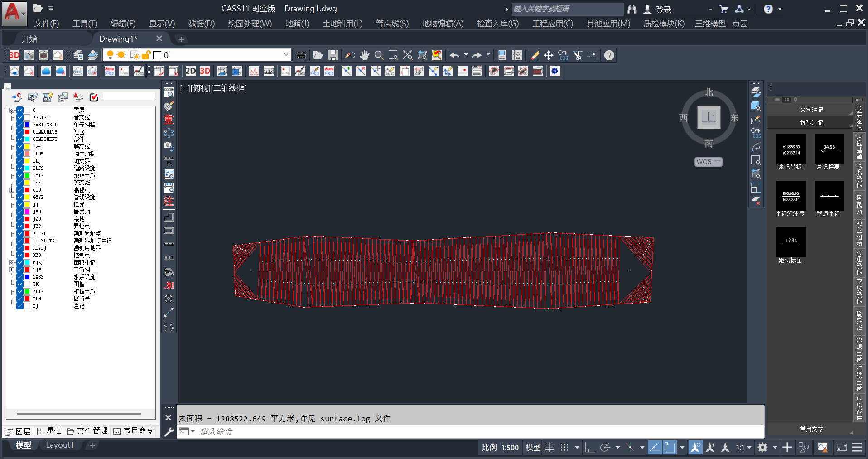Click the zoom magnifier icon in toolbar
Screen dimensions: 868x459
click(379, 55)
